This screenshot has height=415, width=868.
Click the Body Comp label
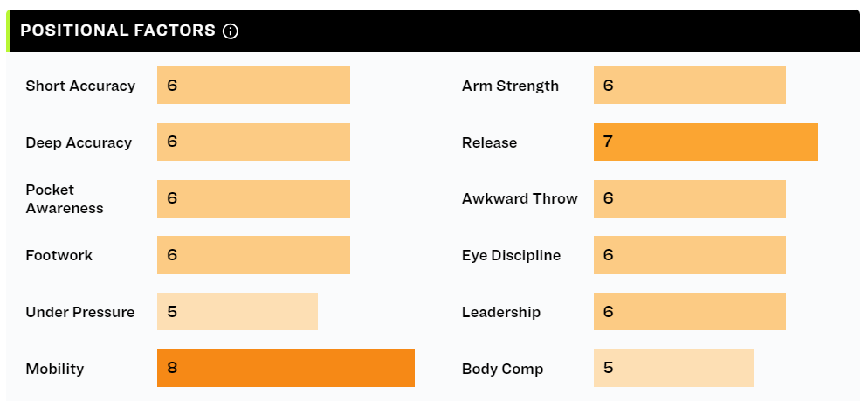(x=503, y=369)
